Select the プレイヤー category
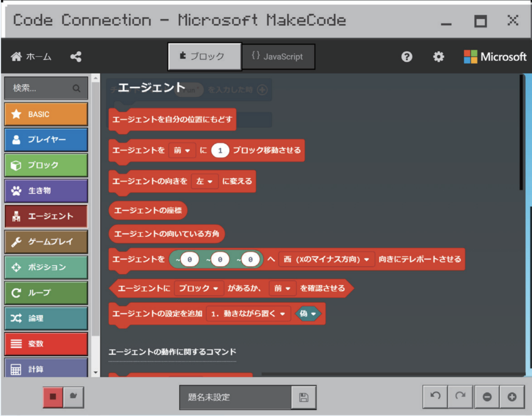Image resolution: width=532 pixels, height=416 pixels. click(x=46, y=140)
